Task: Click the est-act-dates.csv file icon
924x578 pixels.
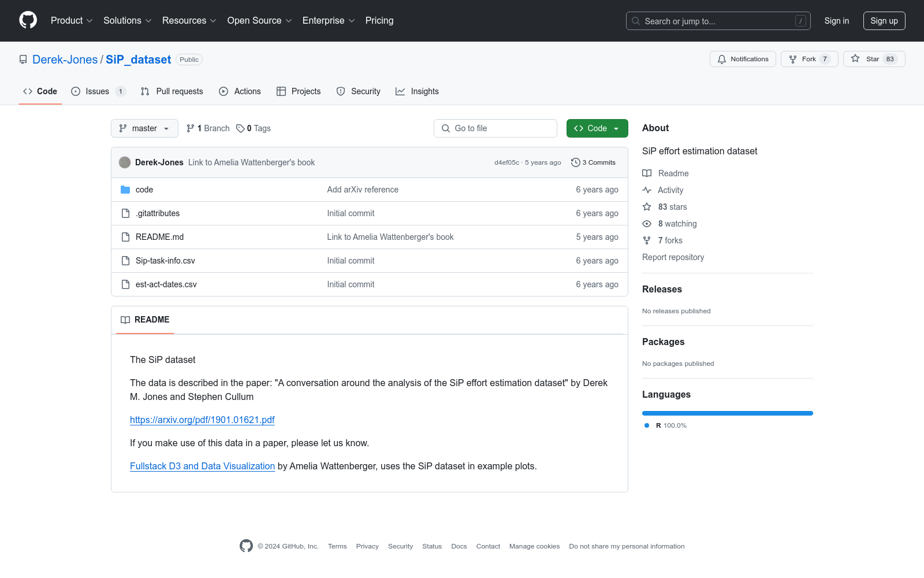Action: pyautogui.click(x=125, y=284)
